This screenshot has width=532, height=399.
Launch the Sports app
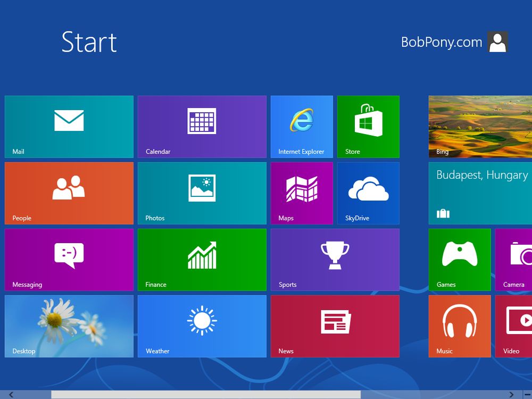pyautogui.click(x=335, y=260)
